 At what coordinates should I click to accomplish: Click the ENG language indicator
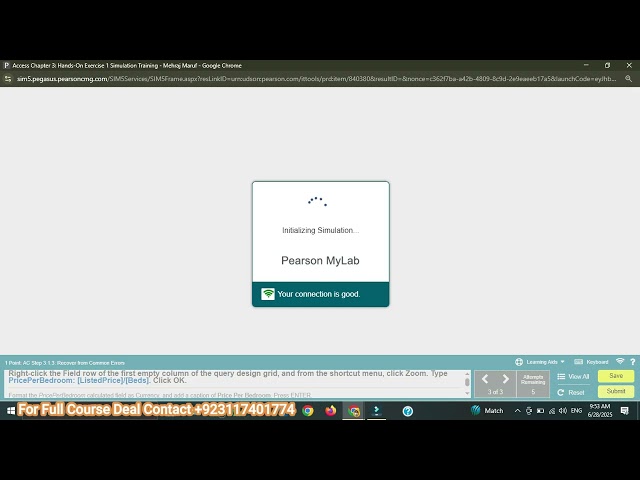(x=576, y=411)
